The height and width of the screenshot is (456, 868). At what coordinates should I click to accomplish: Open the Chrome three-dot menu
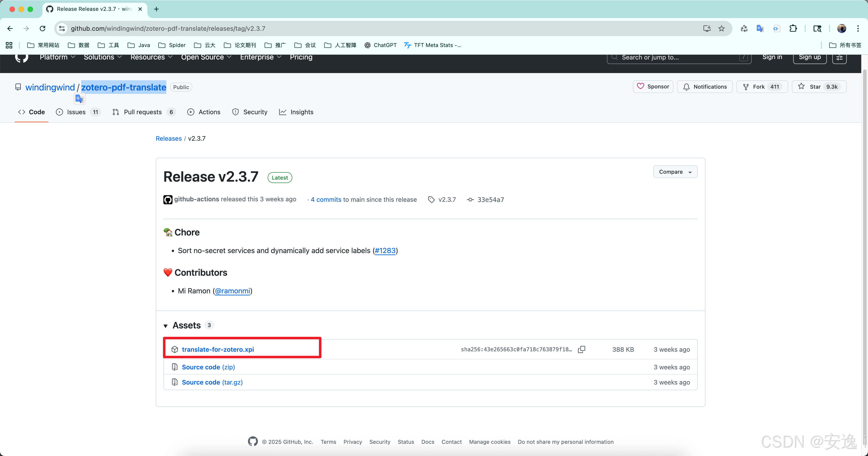pos(858,29)
